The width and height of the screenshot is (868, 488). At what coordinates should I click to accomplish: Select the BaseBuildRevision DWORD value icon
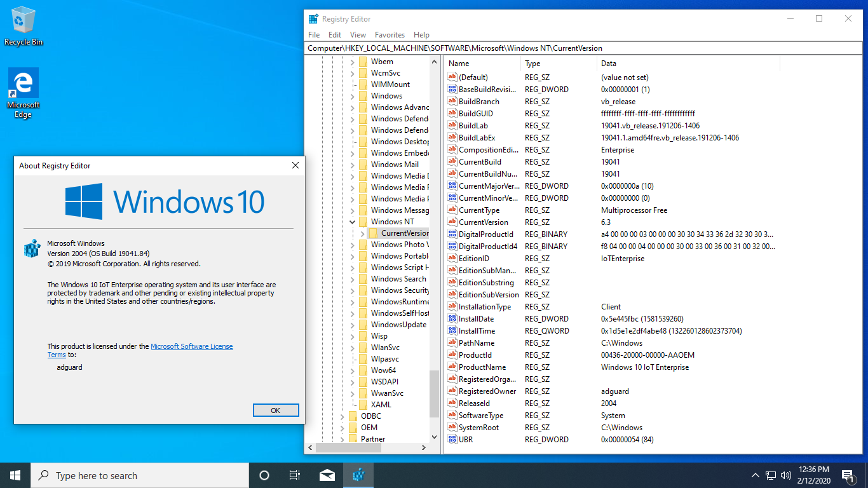click(452, 90)
